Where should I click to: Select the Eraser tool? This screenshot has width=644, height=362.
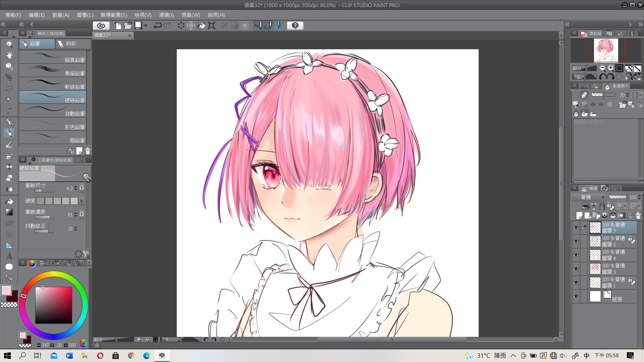9,178
